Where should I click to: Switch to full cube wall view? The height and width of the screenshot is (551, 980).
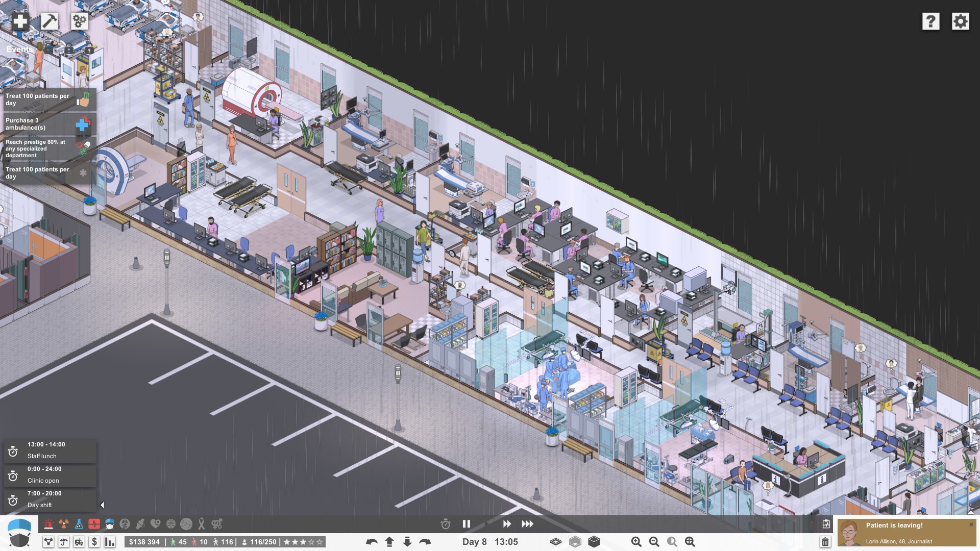pyautogui.click(x=594, y=542)
